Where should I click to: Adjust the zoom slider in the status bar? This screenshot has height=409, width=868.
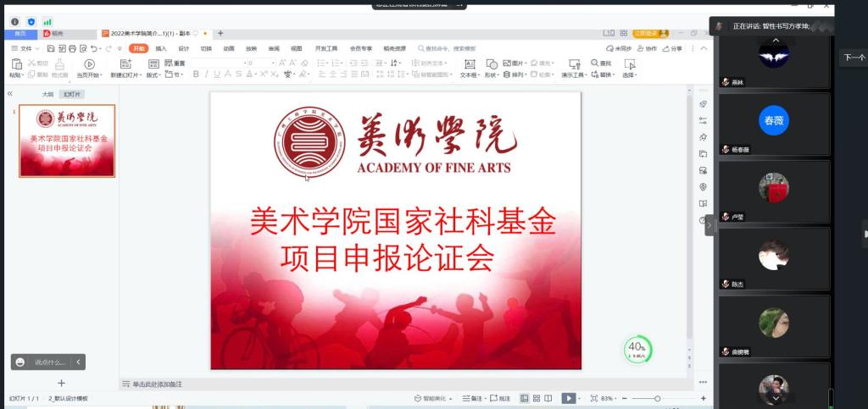658,398
